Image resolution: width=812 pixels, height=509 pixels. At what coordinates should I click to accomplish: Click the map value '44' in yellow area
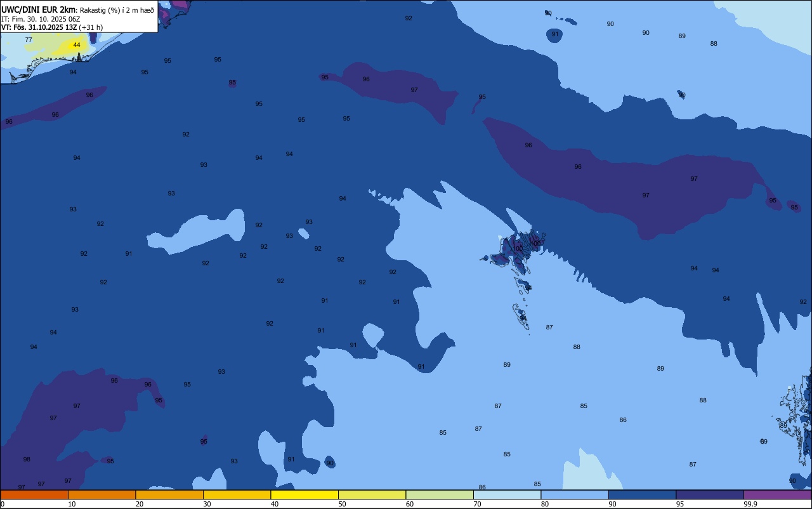coord(77,45)
